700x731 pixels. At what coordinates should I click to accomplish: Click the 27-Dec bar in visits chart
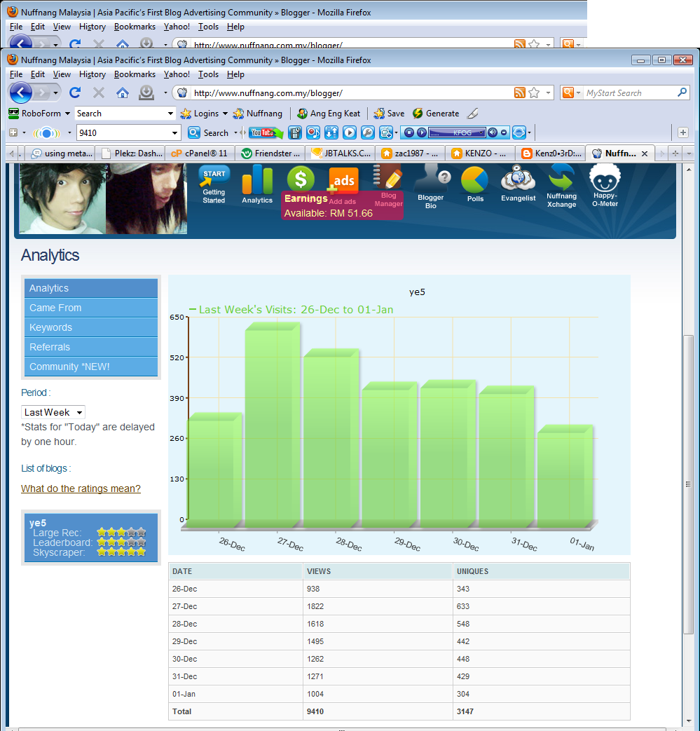click(273, 424)
